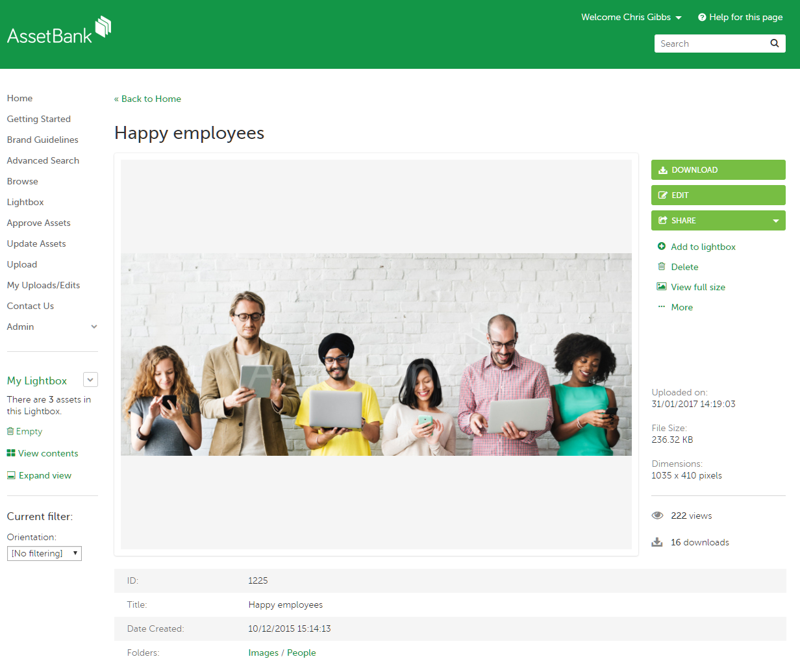Click the Title value Happy employees
The height and width of the screenshot is (672, 800).
286,604
